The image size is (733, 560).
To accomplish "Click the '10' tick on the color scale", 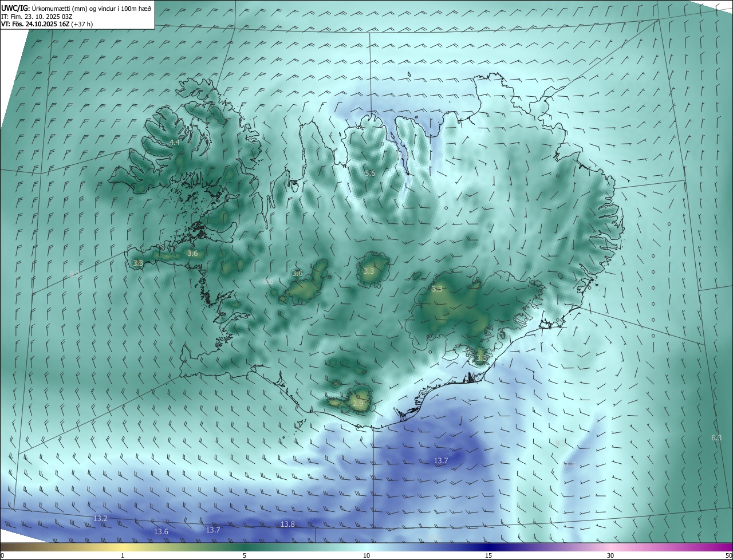I will click(366, 555).
